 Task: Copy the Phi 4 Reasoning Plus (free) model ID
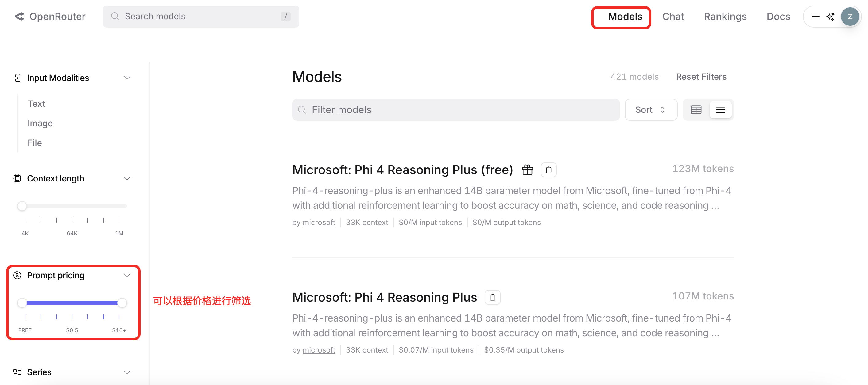point(548,170)
